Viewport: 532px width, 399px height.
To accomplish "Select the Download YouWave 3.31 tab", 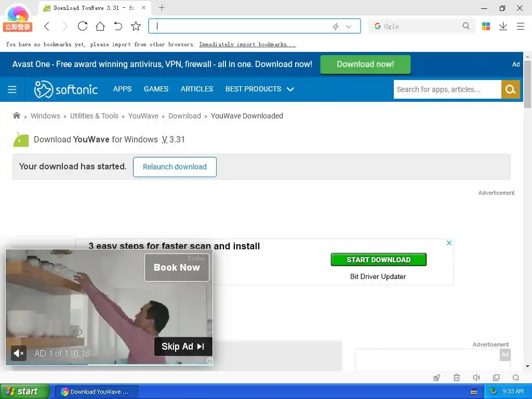I will point(95,8).
